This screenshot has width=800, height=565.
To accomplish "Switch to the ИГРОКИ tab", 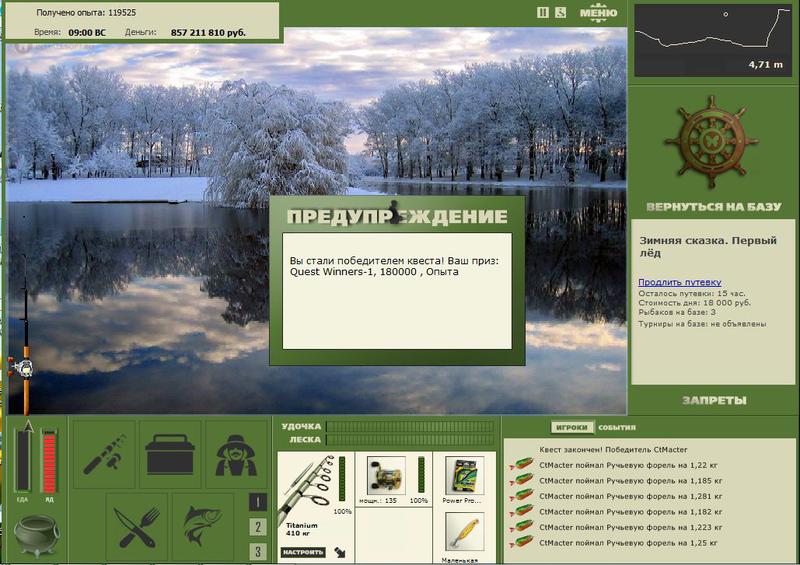I will [x=572, y=427].
